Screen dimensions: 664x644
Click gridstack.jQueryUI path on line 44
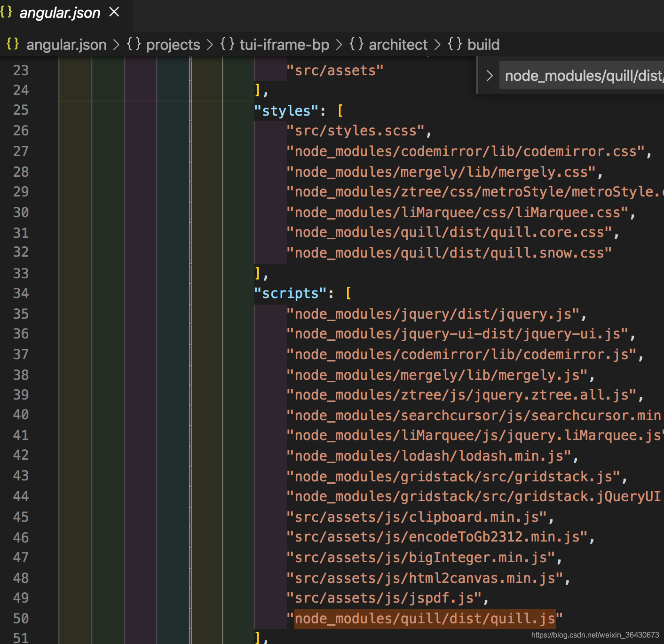[x=475, y=496]
